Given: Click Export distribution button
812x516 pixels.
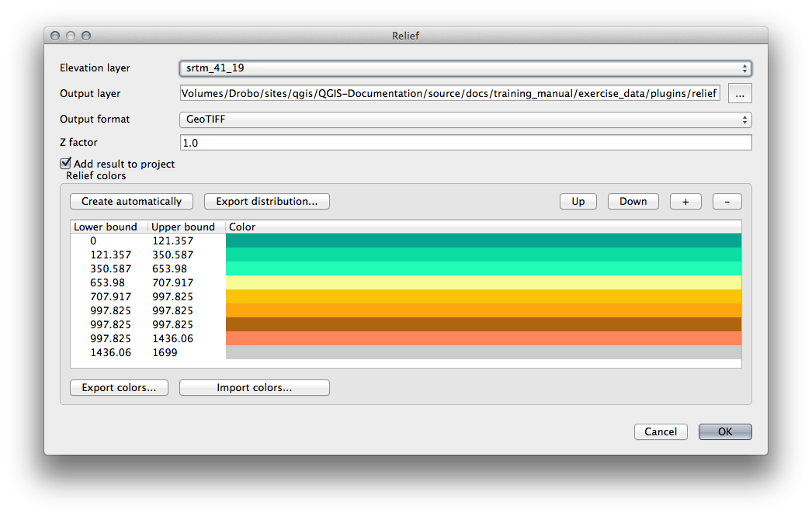Looking at the screenshot, I should 266,202.
